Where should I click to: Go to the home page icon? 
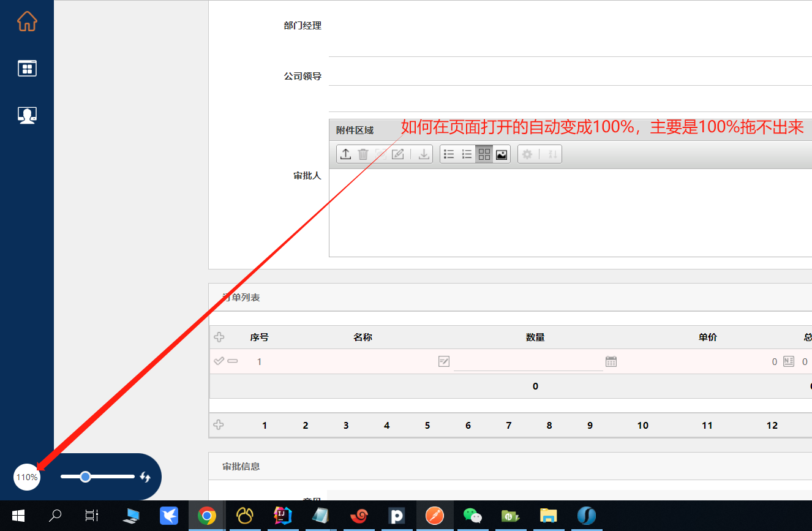tap(27, 21)
